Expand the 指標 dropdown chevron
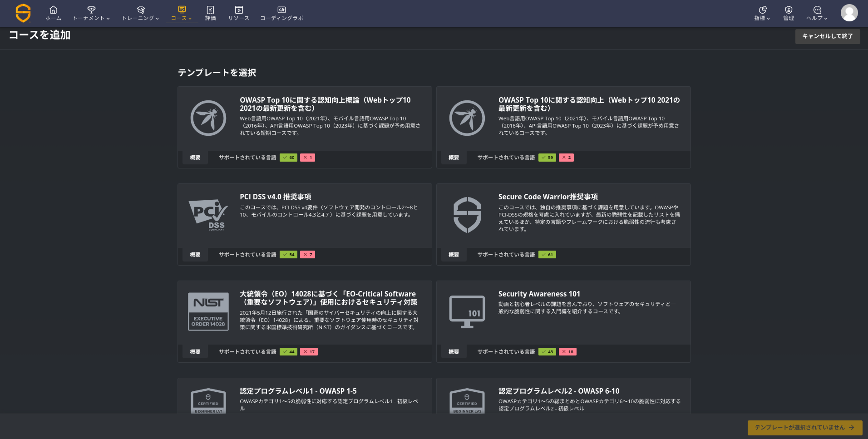 point(768,19)
